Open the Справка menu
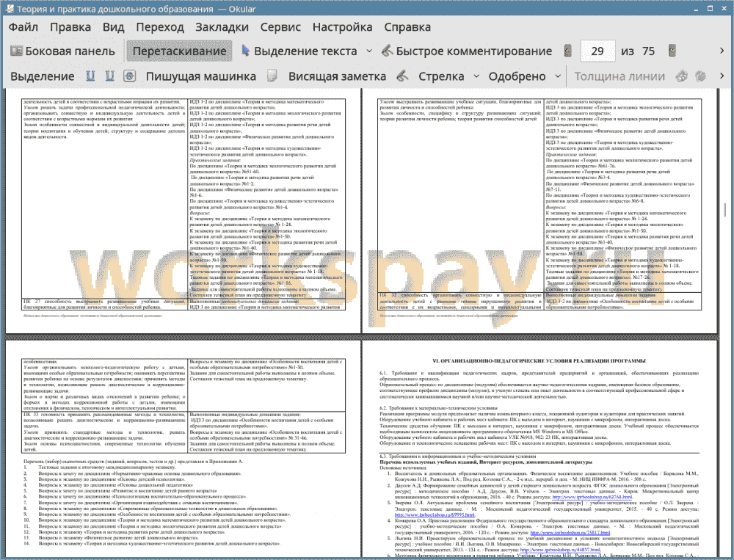 click(x=407, y=27)
